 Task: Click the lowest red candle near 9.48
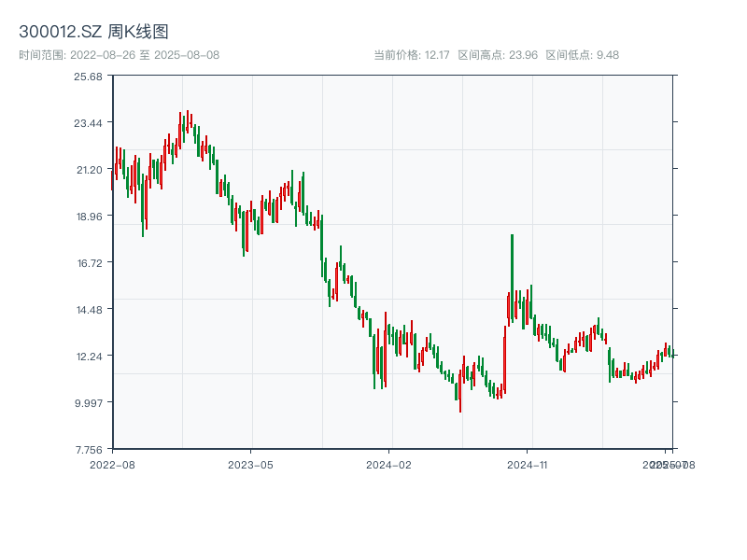tap(460, 397)
